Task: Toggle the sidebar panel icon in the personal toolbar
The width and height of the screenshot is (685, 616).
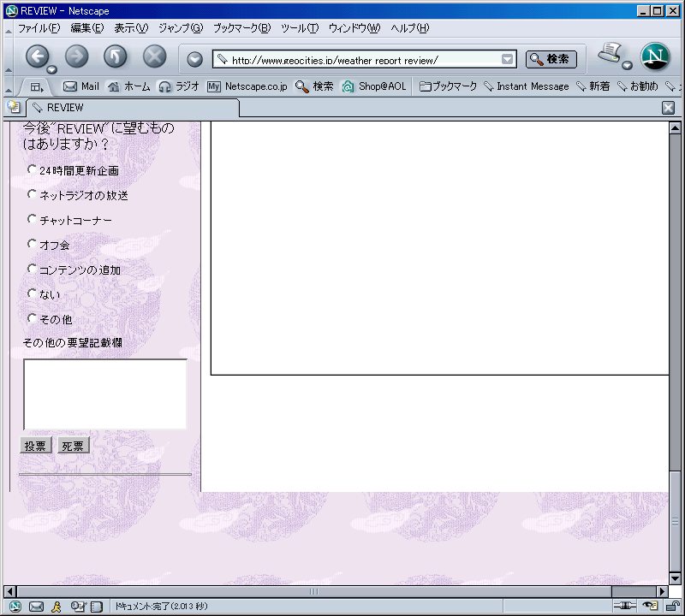Action: [37, 87]
